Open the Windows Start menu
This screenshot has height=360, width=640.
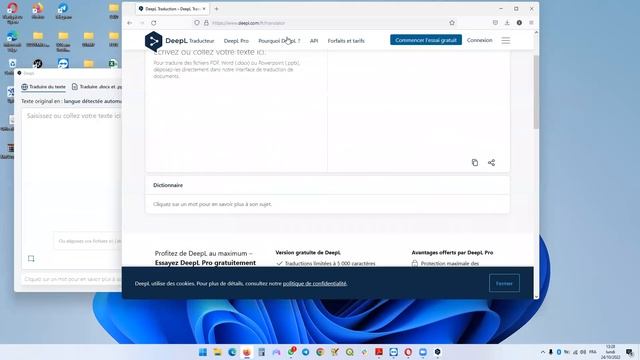(202, 352)
